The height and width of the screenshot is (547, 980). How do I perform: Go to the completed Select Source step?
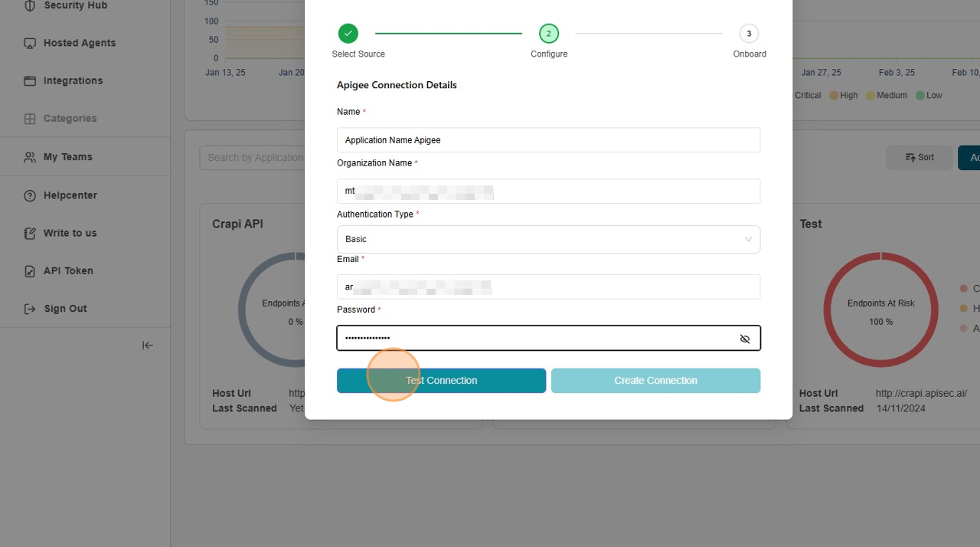point(348,34)
